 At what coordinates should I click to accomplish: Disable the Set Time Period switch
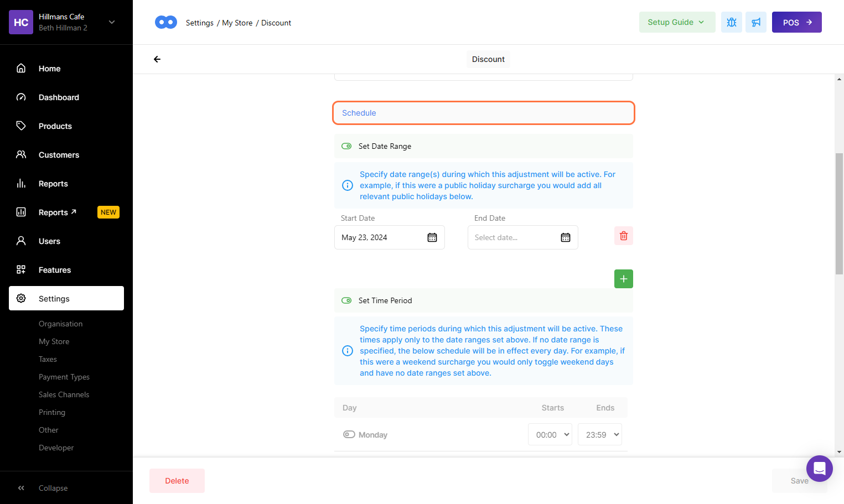346,300
